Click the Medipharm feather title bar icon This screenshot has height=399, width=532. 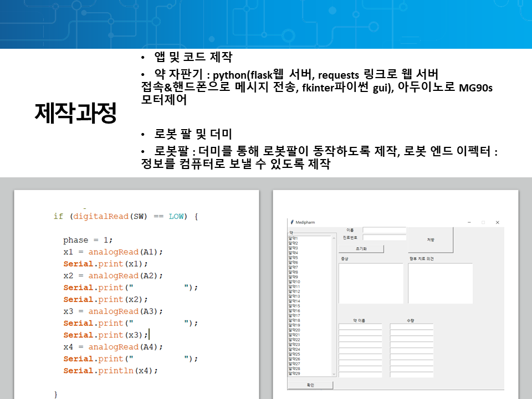point(292,222)
